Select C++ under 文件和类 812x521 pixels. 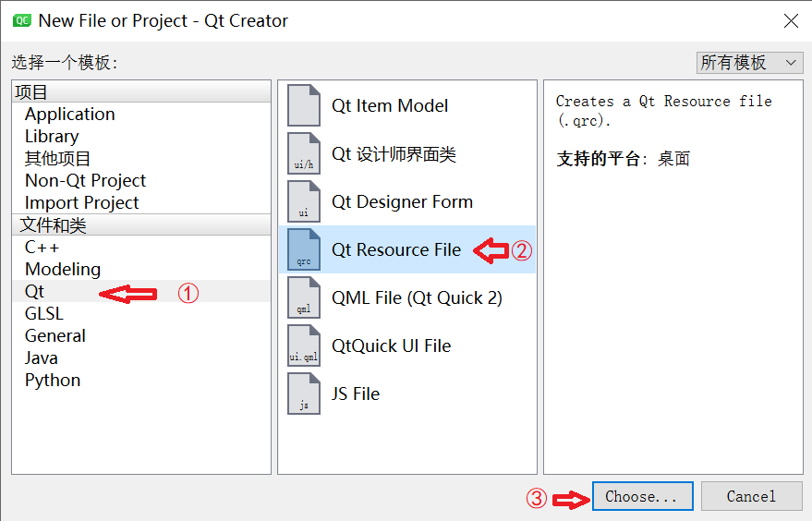click(42, 248)
